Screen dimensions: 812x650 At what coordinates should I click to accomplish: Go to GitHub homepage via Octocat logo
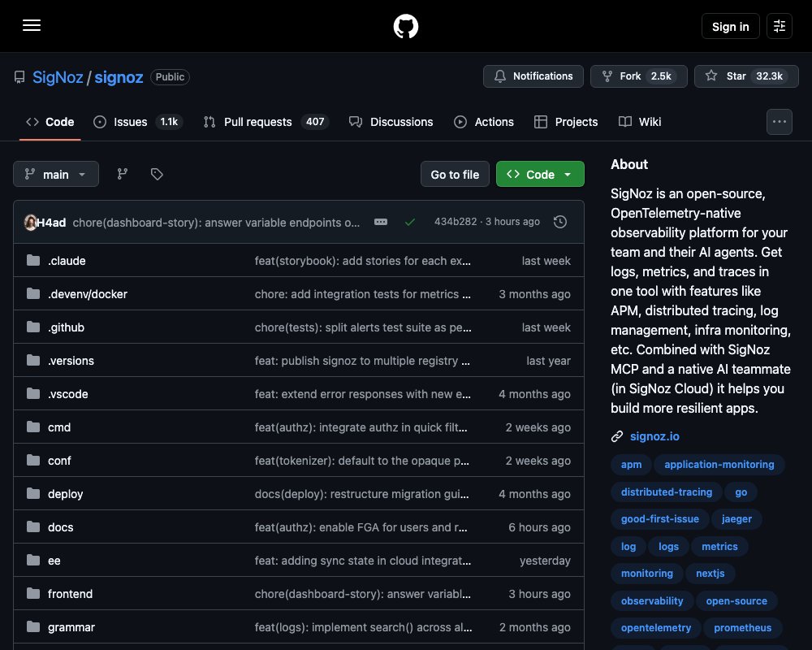[405, 26]
